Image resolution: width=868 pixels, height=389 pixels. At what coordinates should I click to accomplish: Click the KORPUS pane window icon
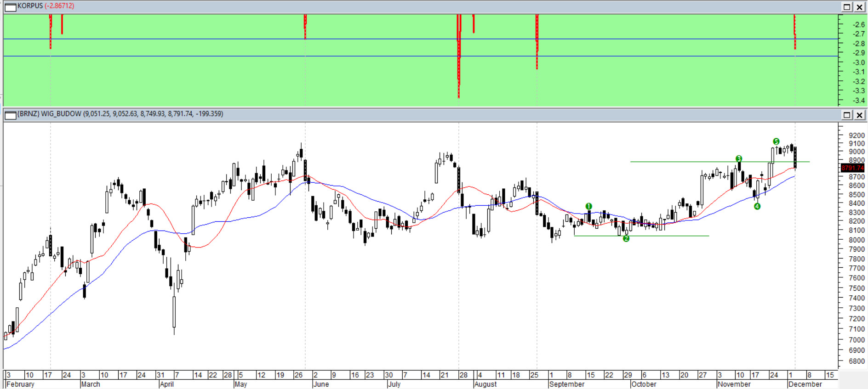click(10, 7)
